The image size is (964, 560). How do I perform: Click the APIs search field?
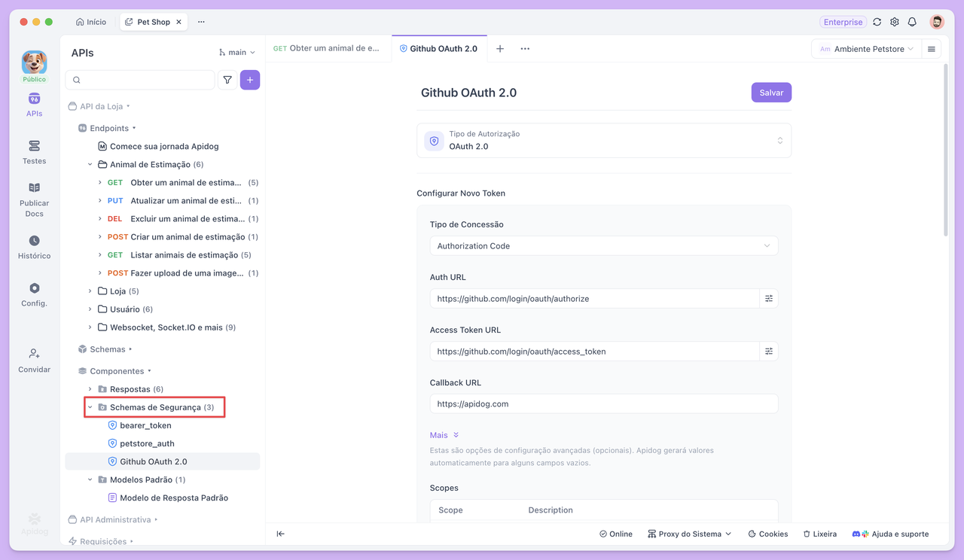click(x=140, y=80)
